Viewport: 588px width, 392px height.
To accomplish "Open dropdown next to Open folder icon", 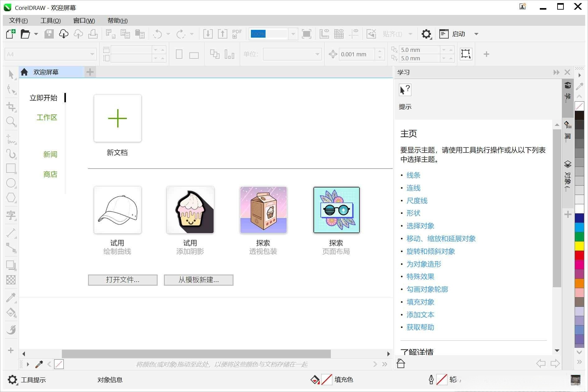I will click(x=36, y=34).
